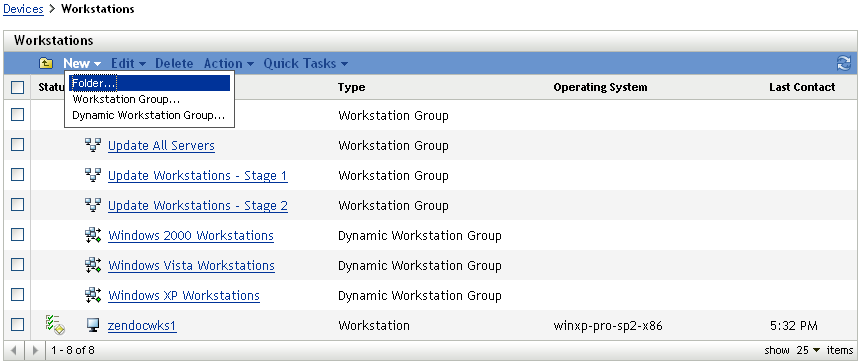Click the 5:32 PM last contact value
The image size is (866, 364).
point(793,325)
